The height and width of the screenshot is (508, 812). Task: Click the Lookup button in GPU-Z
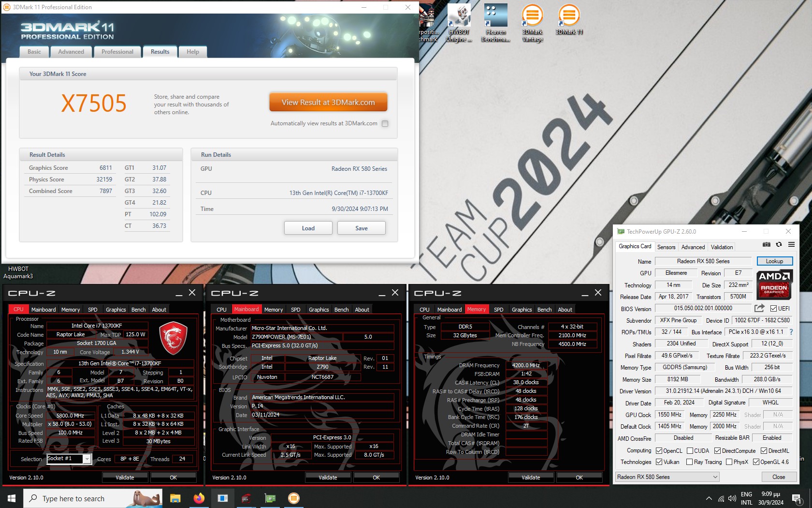coord(774,261)
